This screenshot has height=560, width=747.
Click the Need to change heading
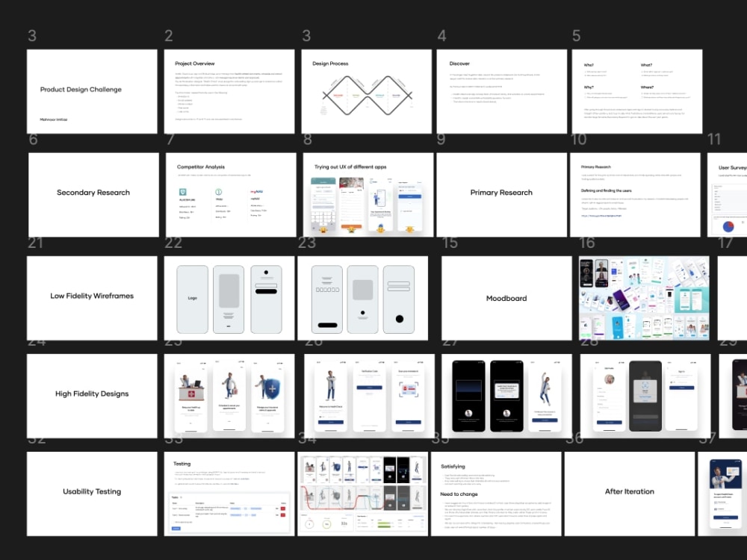[x=459, y=494]
